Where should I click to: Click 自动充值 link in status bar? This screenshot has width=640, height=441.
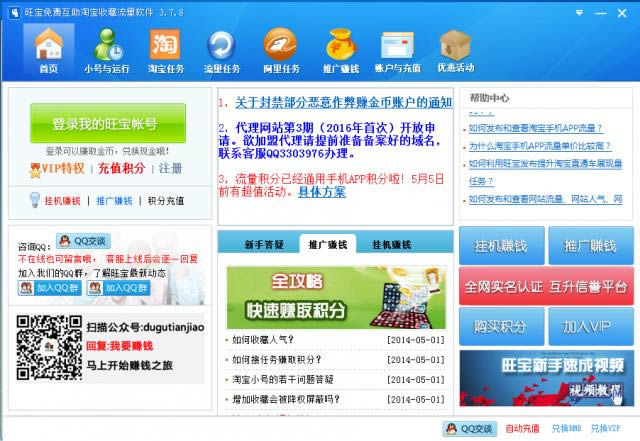tap(522, 428)
